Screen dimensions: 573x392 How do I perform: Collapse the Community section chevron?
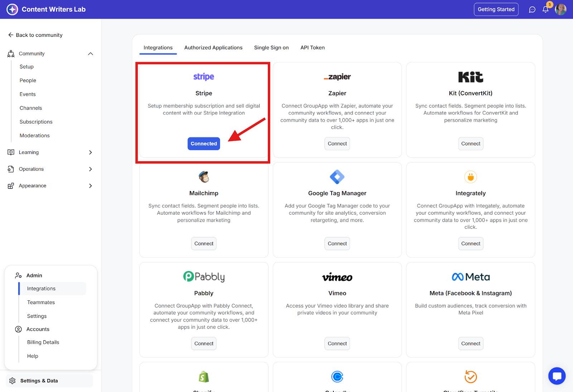point(91,54)
